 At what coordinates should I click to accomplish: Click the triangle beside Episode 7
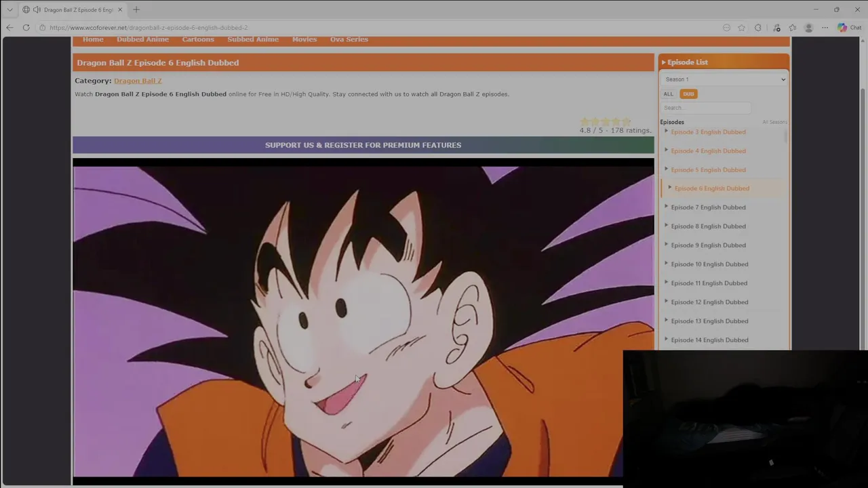pos(666,206)
